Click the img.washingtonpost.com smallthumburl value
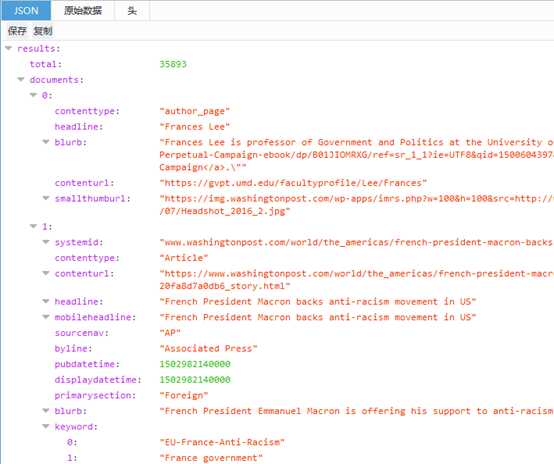554x464 pixels. 356,205
